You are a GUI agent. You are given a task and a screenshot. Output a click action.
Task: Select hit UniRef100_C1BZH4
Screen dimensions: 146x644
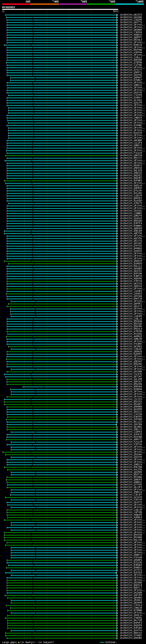coord(131,20)
